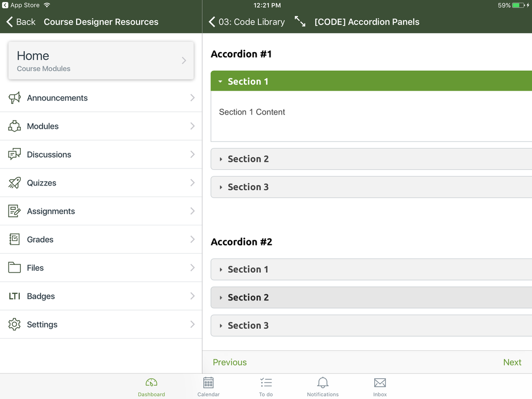Image resolution: width=532 pixels, height=399 pixels.
Task: Tap the fullscreen expand arrows icon
Action: pyautogui.click(x=300, y=22)
